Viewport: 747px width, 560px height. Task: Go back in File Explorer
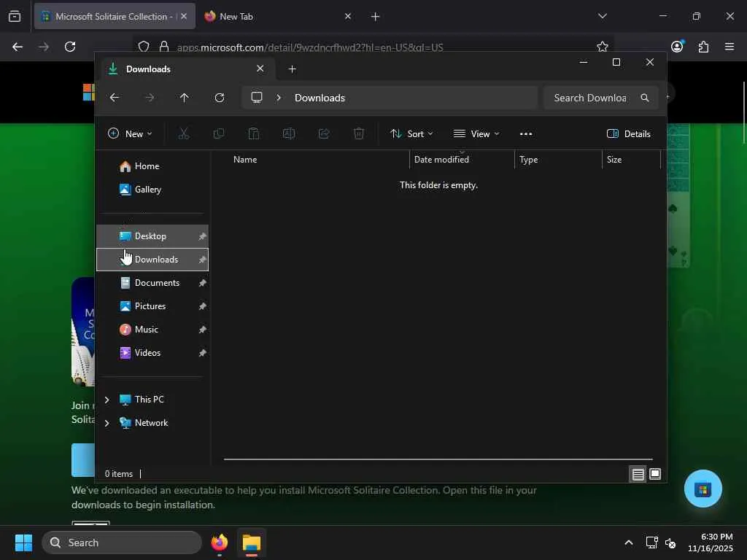[115, 98]
